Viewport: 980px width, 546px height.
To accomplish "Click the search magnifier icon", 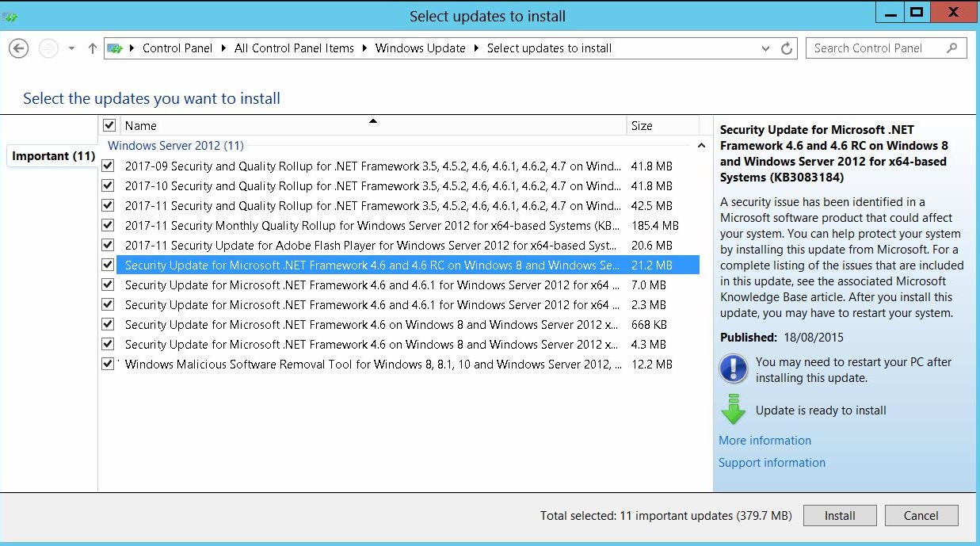I will pos(951,48).
